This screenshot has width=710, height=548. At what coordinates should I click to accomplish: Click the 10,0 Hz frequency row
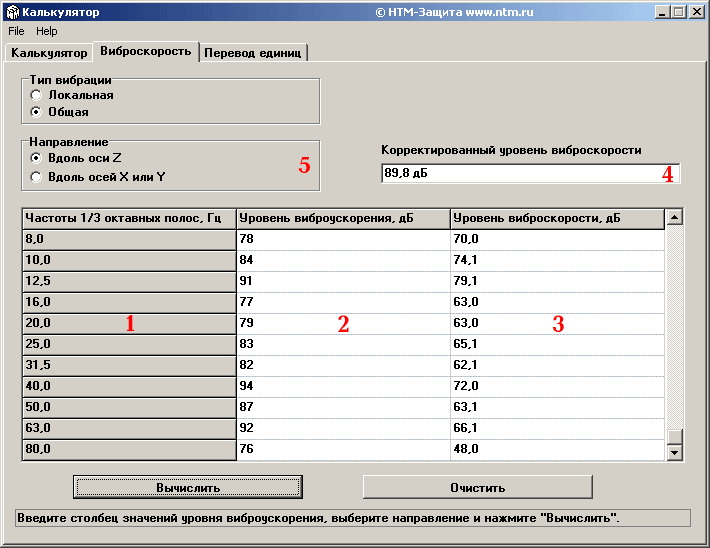(129, 261)
